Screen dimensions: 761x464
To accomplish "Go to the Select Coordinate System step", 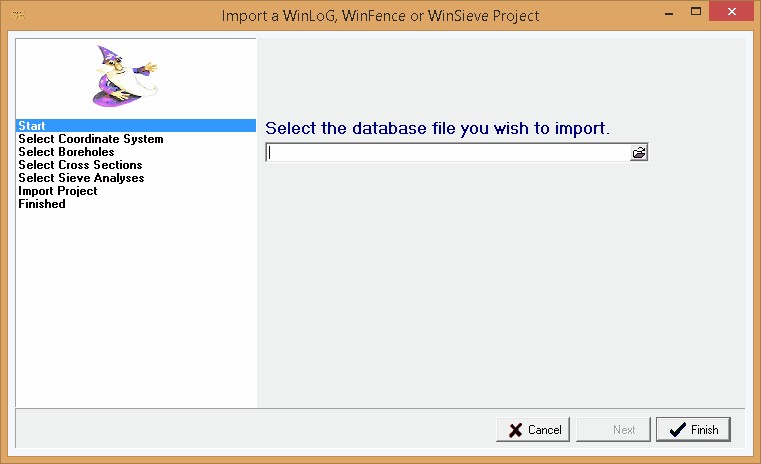I will (90, 139).
